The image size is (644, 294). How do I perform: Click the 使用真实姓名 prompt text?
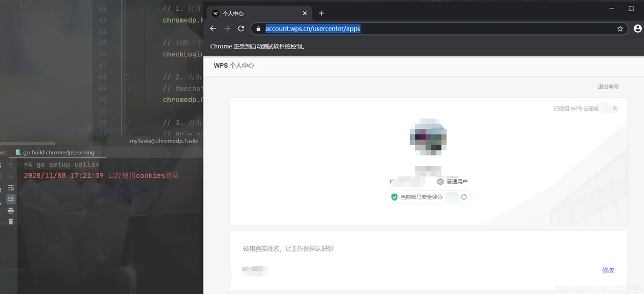tap(288, 249)
